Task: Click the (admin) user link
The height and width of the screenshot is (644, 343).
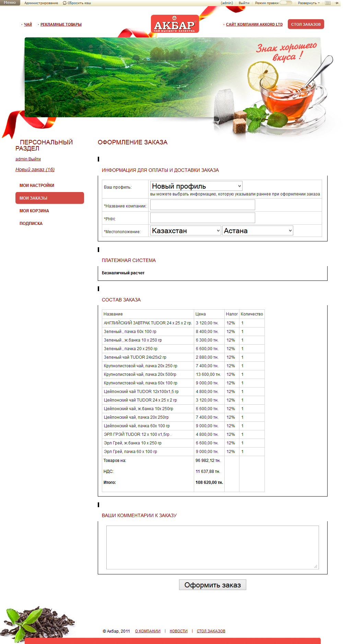Action: [x=227, y=3]
